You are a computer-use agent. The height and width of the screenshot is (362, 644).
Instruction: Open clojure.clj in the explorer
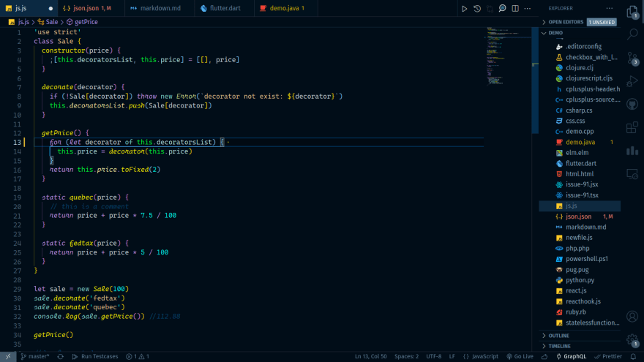(580, 68)
